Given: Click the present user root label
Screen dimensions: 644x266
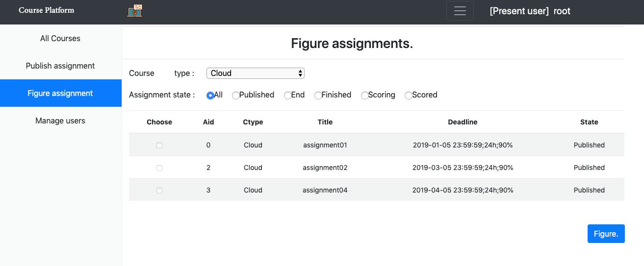Looking at the screenshot, I should click(x=530, y=11).
